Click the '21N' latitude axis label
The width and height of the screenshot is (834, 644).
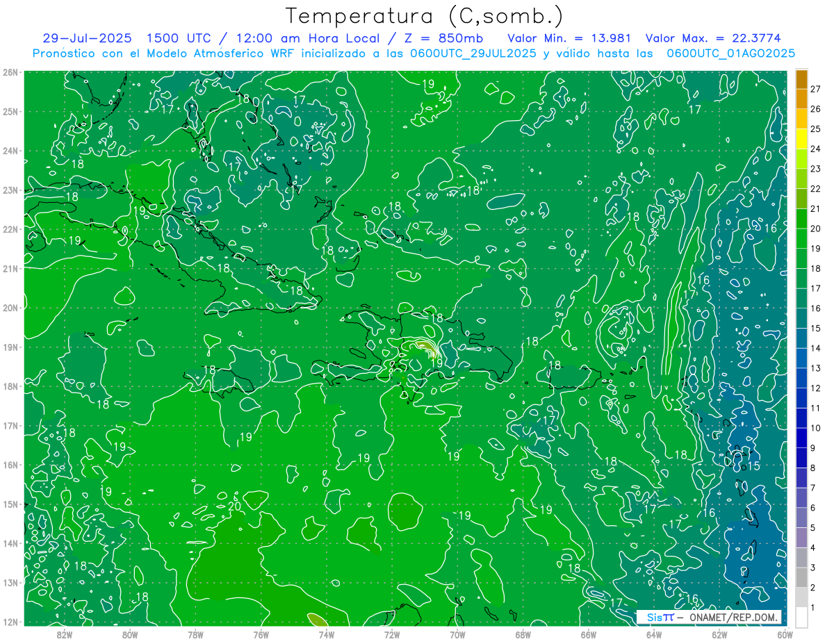click(x=10, y=268)
